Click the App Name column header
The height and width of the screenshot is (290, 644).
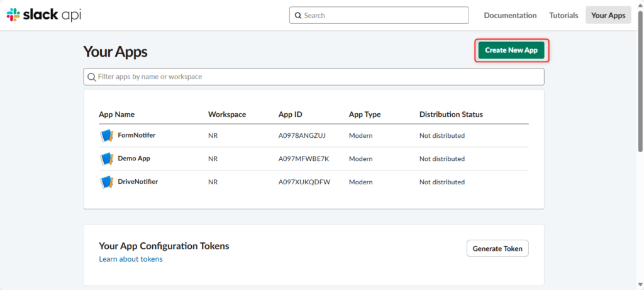coord(116,114)
